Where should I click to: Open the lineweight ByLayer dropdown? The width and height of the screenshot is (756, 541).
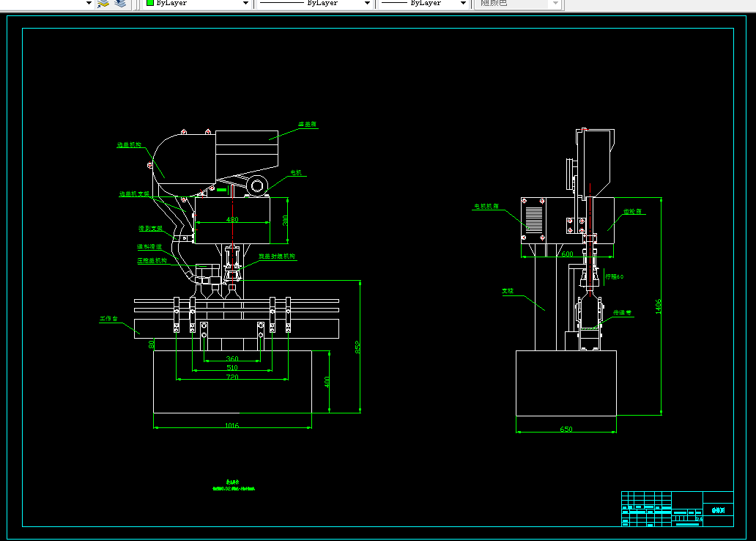click(423, 3)
